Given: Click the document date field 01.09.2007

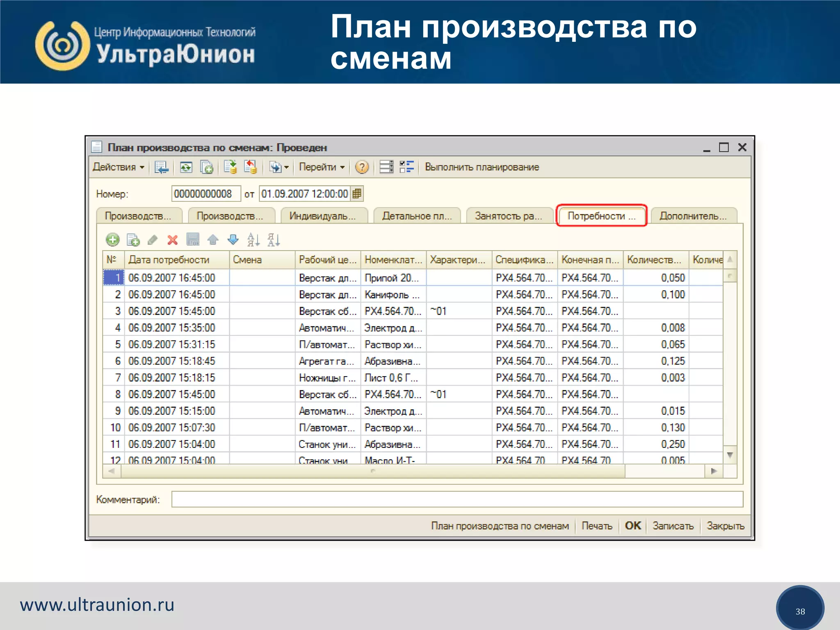Looking at the screenshot, I should (x=305, y=194).
